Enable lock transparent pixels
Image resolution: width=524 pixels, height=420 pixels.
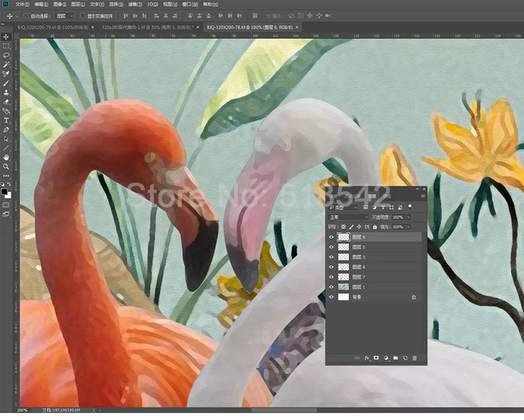coord(343,226)
